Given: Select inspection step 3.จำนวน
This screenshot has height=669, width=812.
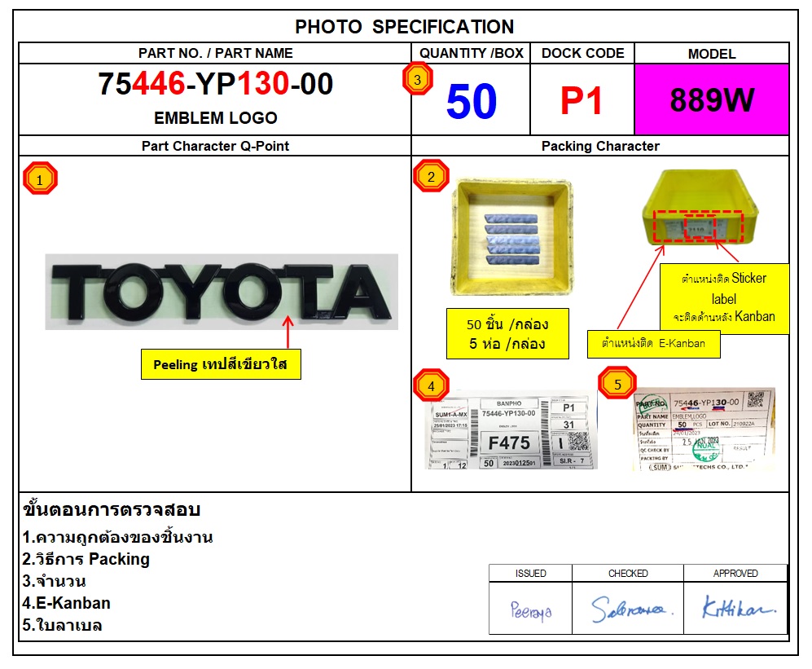Looking at the screenshot, I should (55, 581).
